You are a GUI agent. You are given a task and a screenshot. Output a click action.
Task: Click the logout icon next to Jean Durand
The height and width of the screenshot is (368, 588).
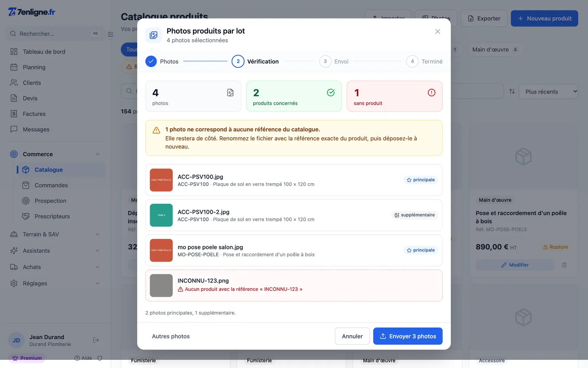pyautogui.click(x=96, y=340)
